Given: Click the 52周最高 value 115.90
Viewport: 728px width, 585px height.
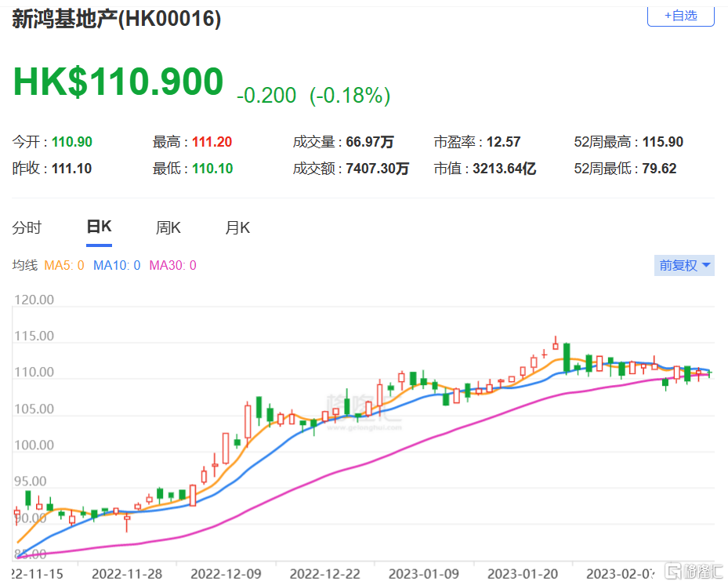Looking at the screenshot, I should [x=662, y=142].
